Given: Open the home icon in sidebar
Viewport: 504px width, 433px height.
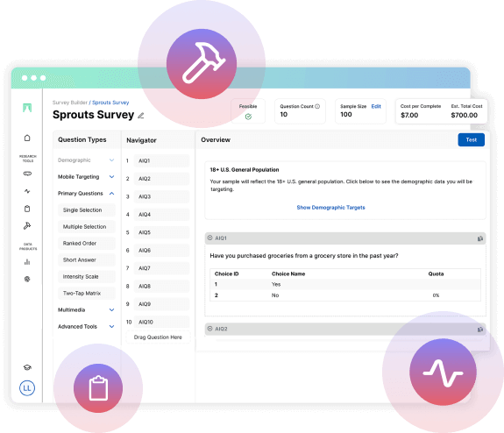Looking at the screenshot, I should tap(27, 138).
